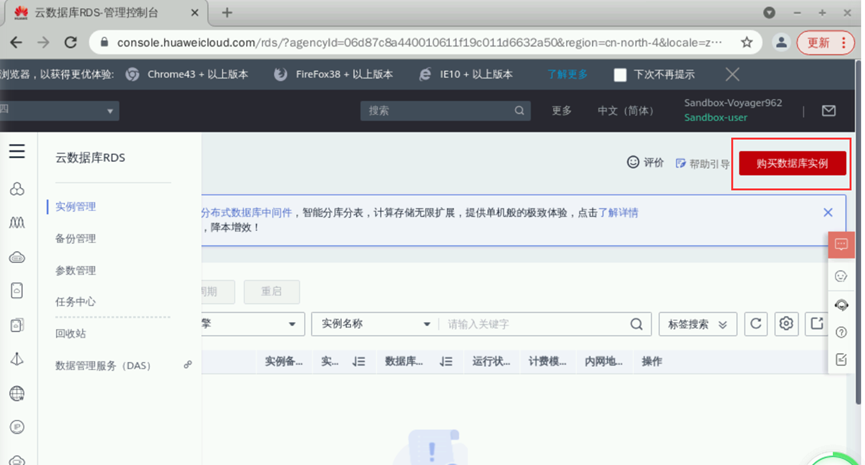Image resolution: width=865 pixels, height=465 pixels.
Task: Open the 帮助引导 help guide
Action: [703, 164]
